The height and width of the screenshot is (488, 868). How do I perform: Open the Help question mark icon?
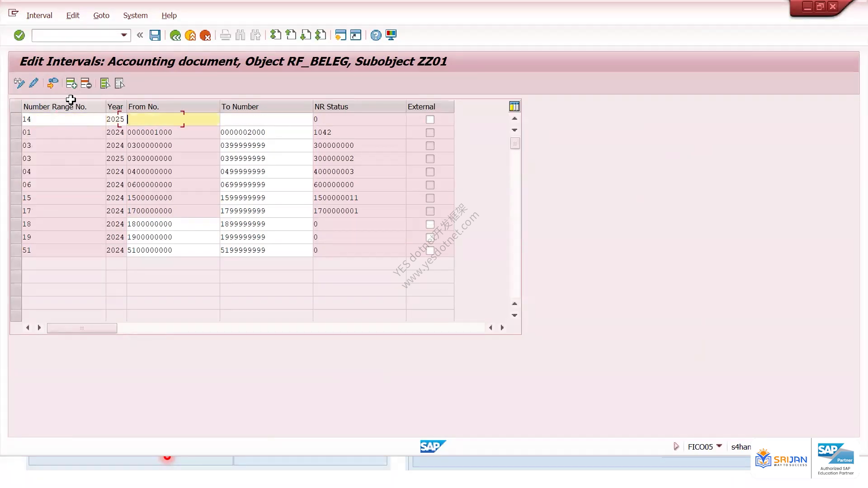pyautogui.click(x=376, y=35)
